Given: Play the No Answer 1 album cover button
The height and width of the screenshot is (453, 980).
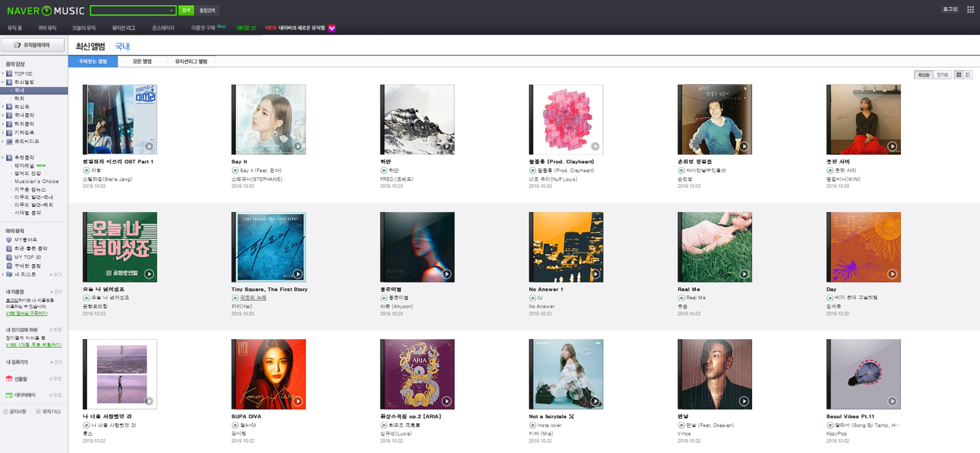Looking at the screenshot, I should (595, 274).
